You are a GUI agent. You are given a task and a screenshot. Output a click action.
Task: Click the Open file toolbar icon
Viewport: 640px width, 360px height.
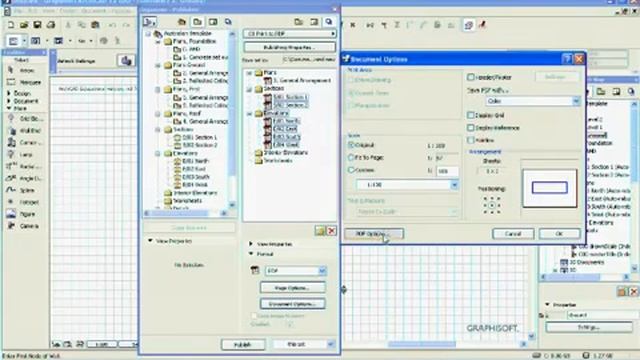[x=24, y=25]
